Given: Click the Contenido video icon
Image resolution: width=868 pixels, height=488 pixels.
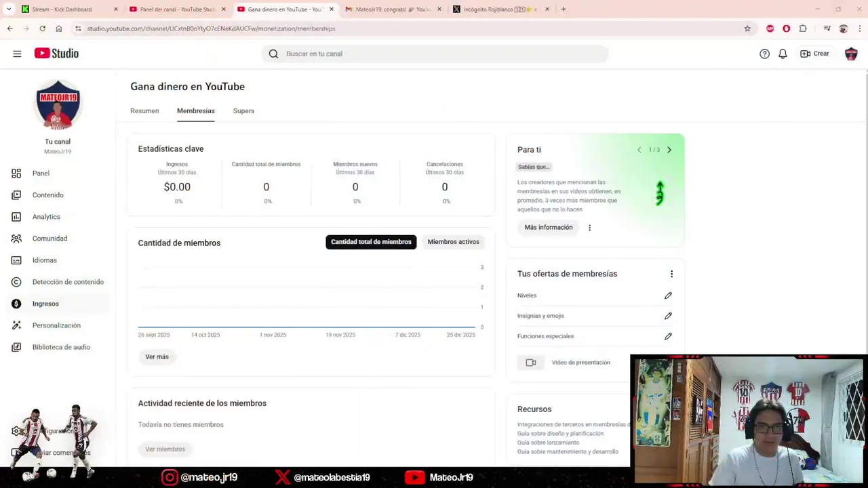Looking at the screenshot, I should pos(16,195).
